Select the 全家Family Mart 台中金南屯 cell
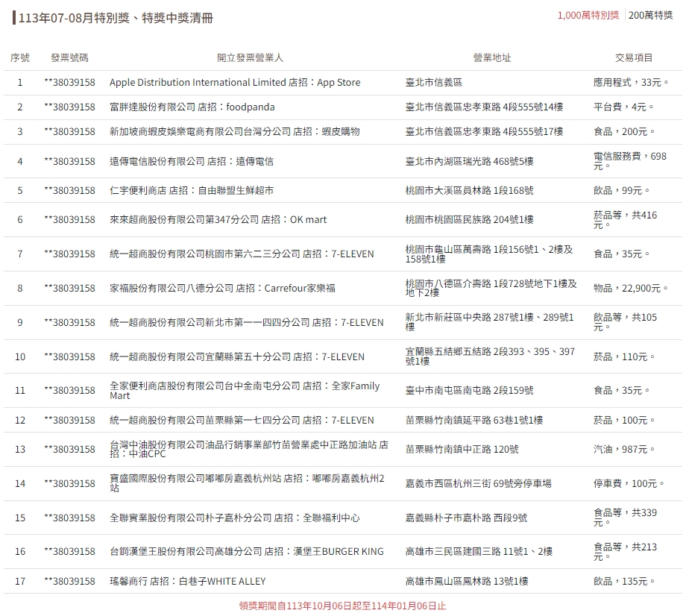 point(245,391)
